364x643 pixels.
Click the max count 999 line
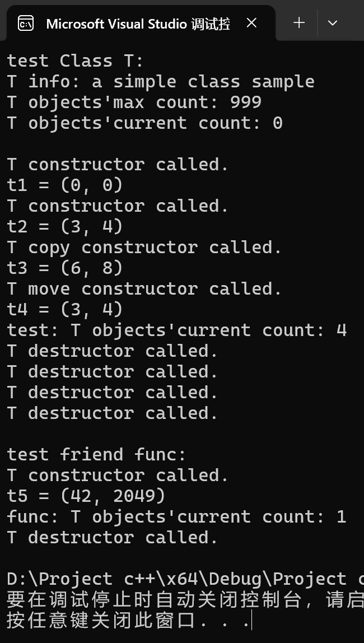pos(134,102)
